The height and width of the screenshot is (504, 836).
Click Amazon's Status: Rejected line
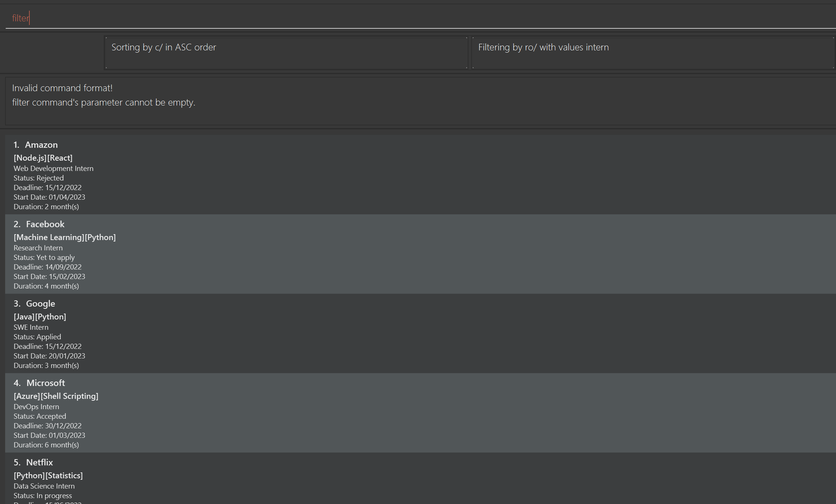click(39, 178)
